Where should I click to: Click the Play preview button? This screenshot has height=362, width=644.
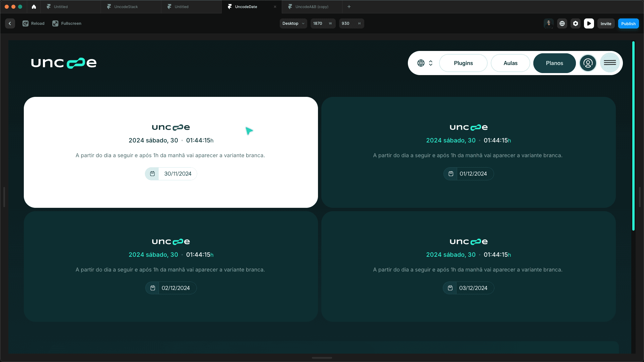[x=589, y=23]
